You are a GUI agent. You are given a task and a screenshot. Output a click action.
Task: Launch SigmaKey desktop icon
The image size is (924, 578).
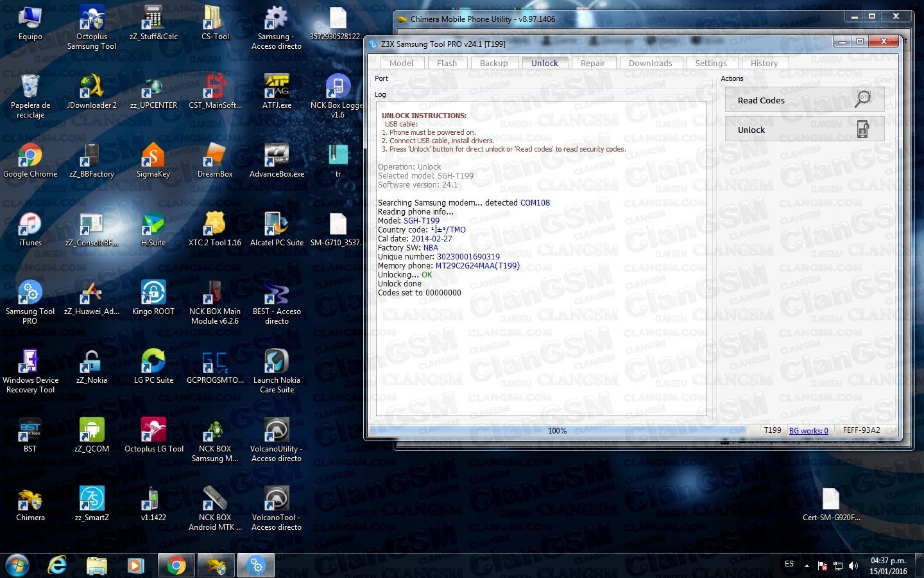pyautogui.click(x=153, y=161)
